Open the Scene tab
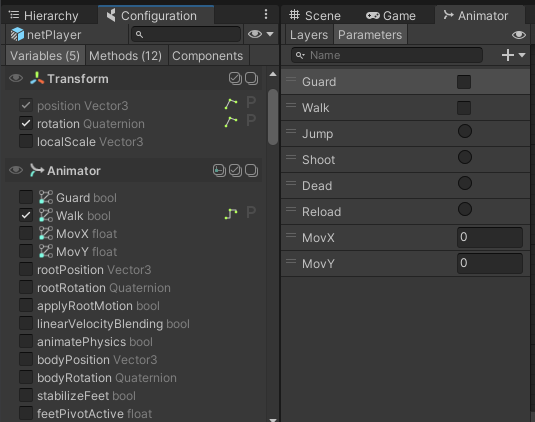Image resolution: width=535 pixels, height=422 pixels. pos(315,16)
